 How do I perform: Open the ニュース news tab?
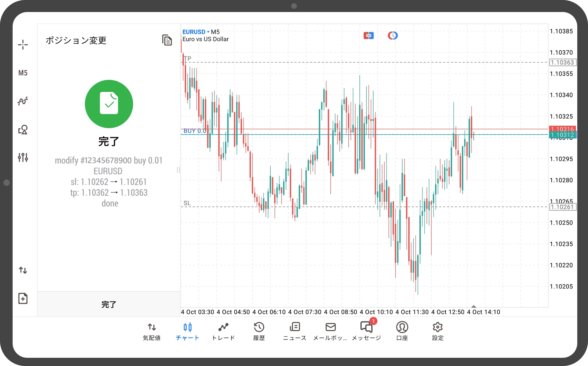coord(295,332)
